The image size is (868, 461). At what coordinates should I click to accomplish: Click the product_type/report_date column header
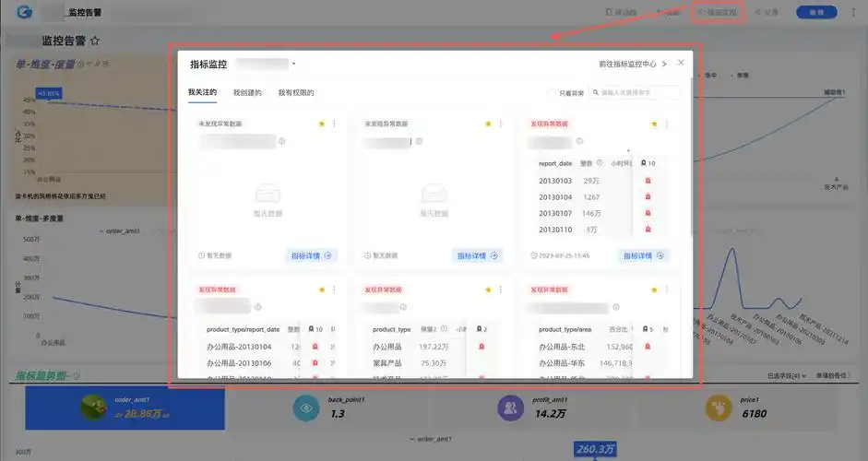[x=243, y=329]
